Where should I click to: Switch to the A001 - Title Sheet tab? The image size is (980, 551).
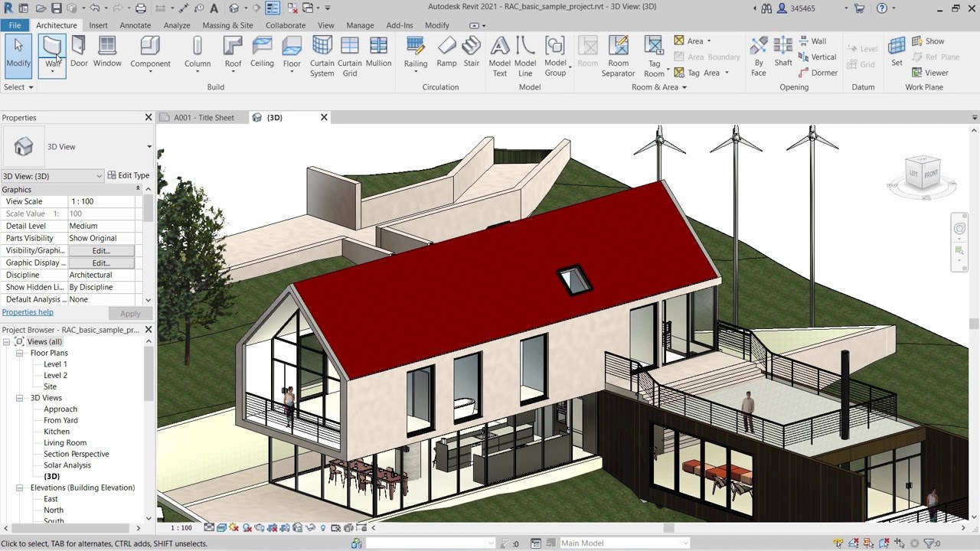click(x=203, y=118)
